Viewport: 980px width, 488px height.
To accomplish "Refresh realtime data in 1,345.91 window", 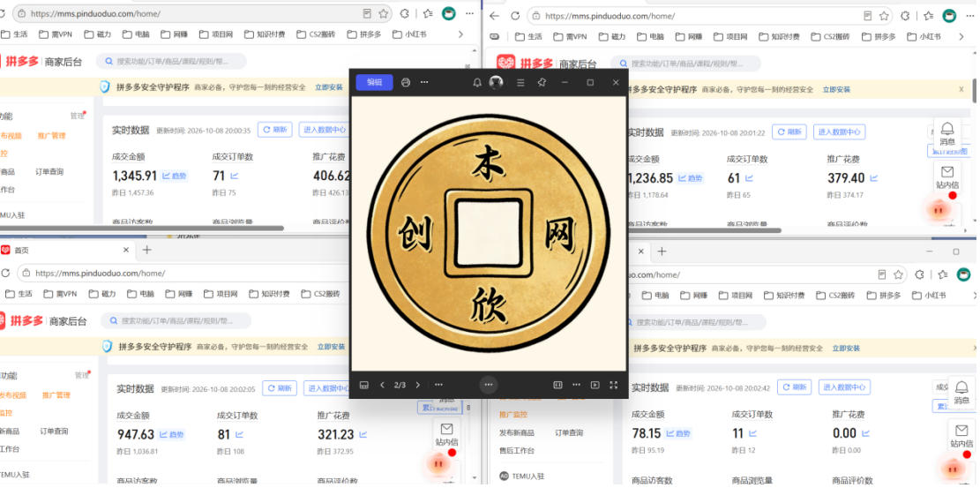I will pyautogui.click(x=275, y=130).
